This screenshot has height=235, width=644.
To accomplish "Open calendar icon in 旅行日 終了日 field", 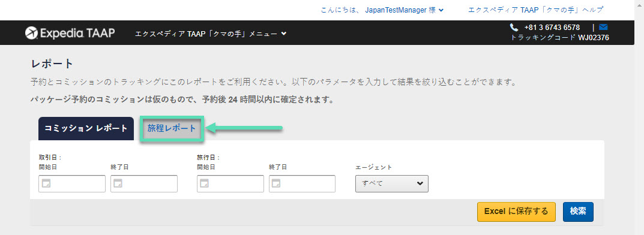I will (x=276, y=183).
